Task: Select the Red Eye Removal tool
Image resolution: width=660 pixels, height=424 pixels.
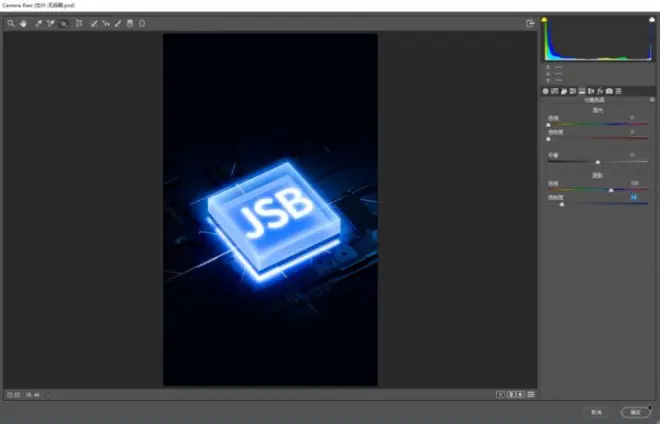Action: pyautogui.click(x=106, y=24)
